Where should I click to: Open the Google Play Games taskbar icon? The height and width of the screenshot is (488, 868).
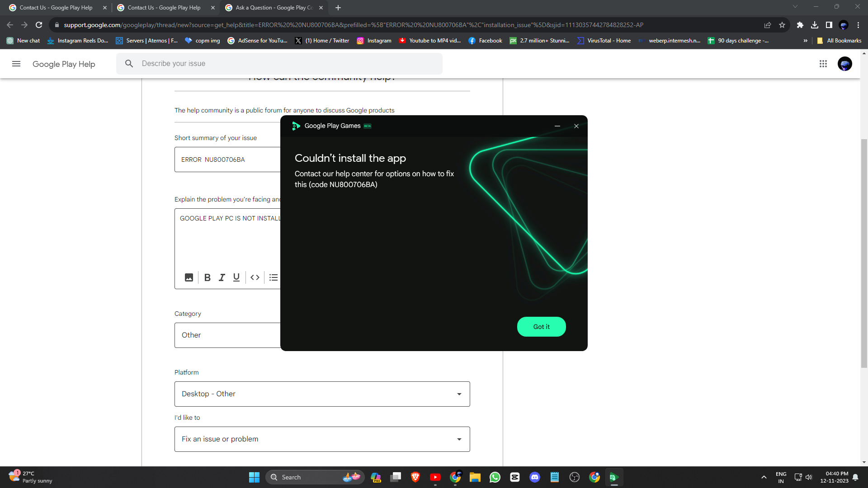point(614,477)
